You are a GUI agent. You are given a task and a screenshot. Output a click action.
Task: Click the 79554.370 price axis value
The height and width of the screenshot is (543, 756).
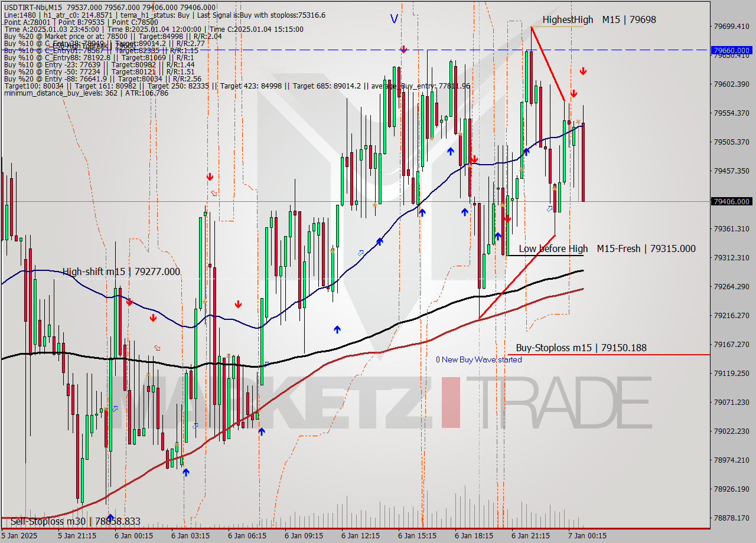click(732, 113)
